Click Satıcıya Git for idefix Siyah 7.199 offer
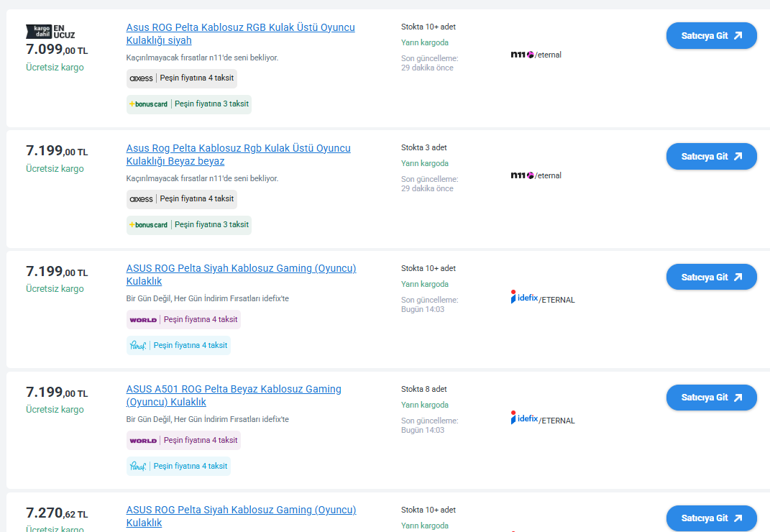 [x=712, y=277]
